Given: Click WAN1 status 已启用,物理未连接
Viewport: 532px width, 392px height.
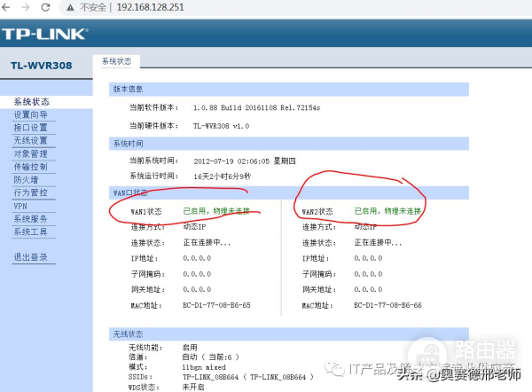Looking at the screenshot, I should click(x=216, y=211).
